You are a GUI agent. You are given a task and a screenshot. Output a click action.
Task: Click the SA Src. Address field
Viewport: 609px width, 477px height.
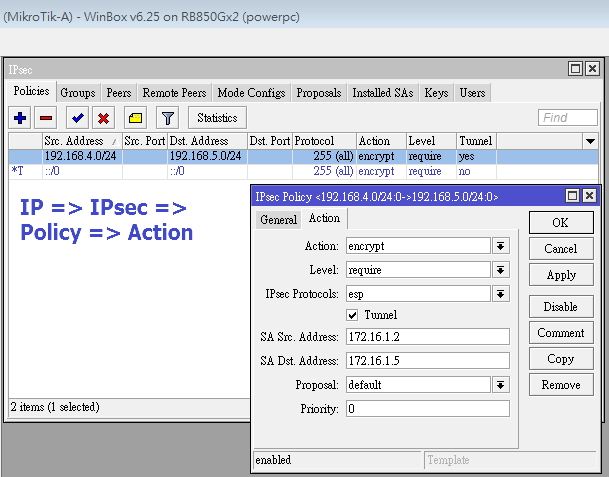[x=428, y=336]
